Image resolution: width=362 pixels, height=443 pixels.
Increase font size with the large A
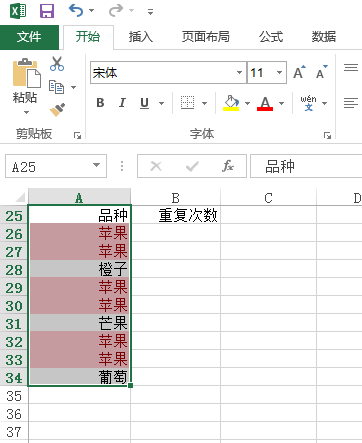(299, 72)
